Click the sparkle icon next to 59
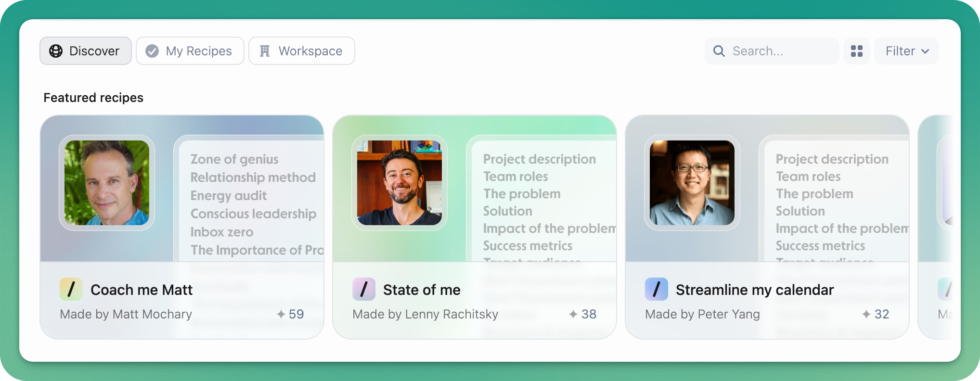The height and width of the screenshot is (381, 980). [x=281, y=314]
